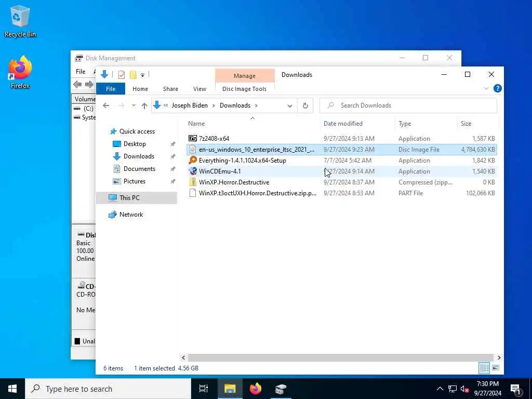
Task: Open Pictures in the navigation pane
Action: point(135,181)
